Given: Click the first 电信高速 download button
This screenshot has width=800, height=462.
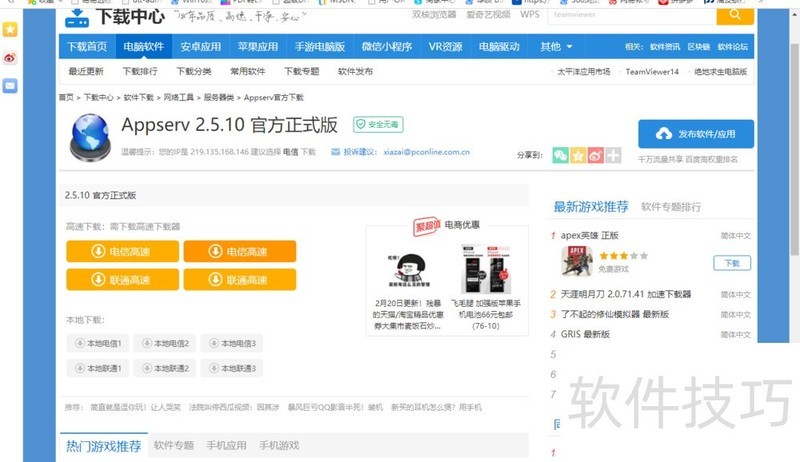Looking at the screenshot, I should click(x=123, y=251).
